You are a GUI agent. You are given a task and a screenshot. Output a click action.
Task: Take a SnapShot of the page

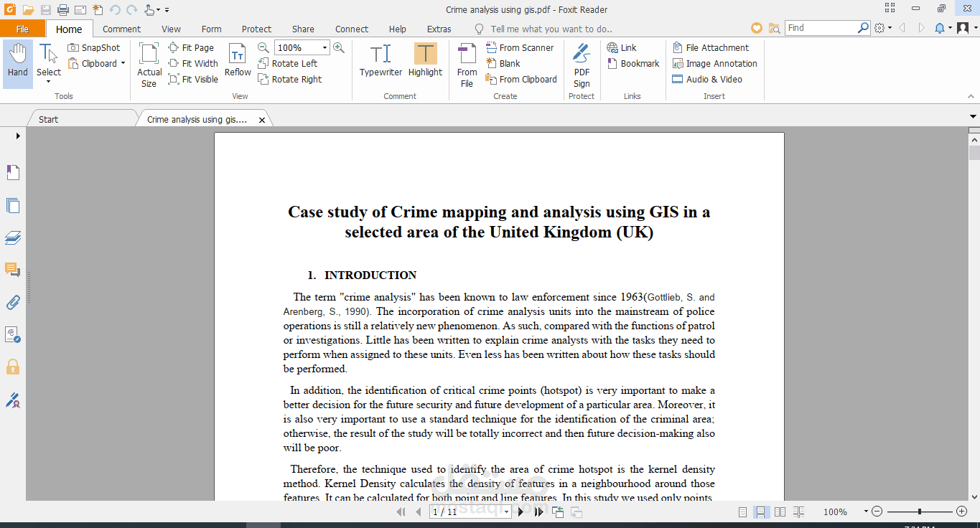click(95, 48)
